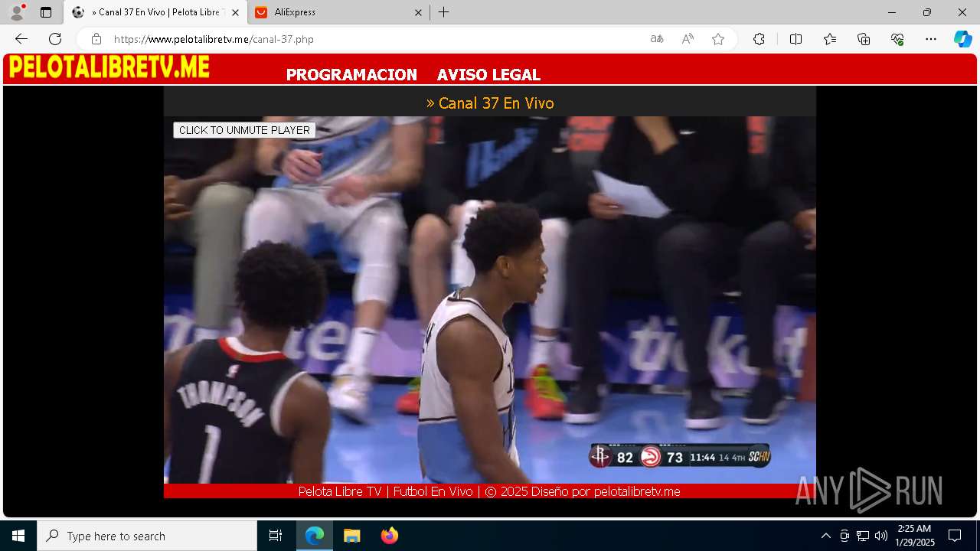
Task: View site information lock icon
Action: [96, 39]
